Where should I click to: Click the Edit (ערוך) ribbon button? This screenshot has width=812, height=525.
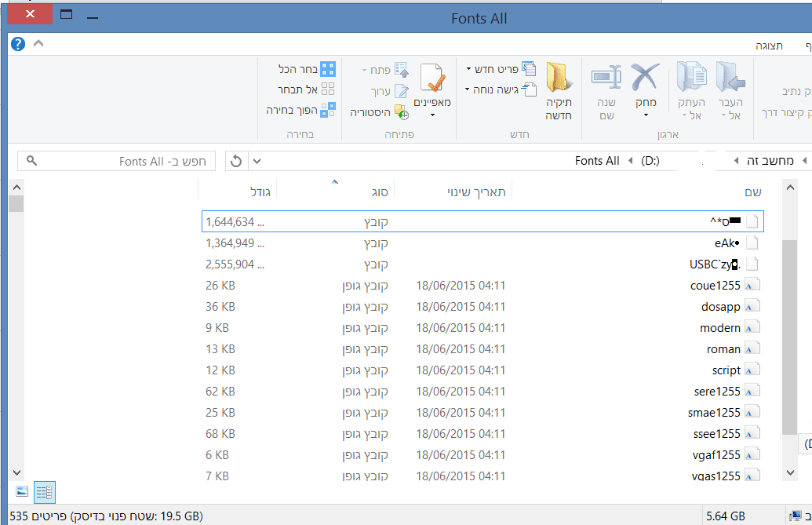tap(389, 91)
